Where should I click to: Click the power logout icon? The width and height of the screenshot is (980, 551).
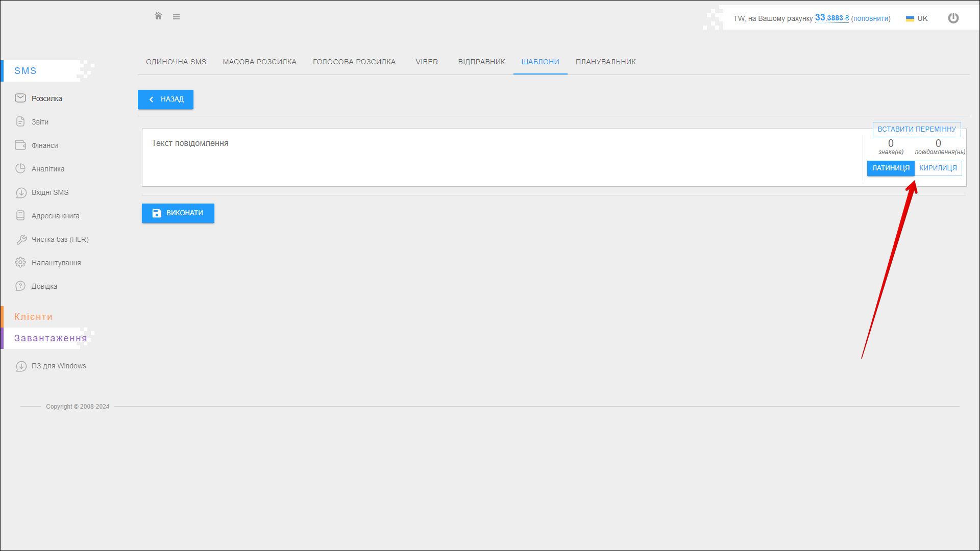953,18
